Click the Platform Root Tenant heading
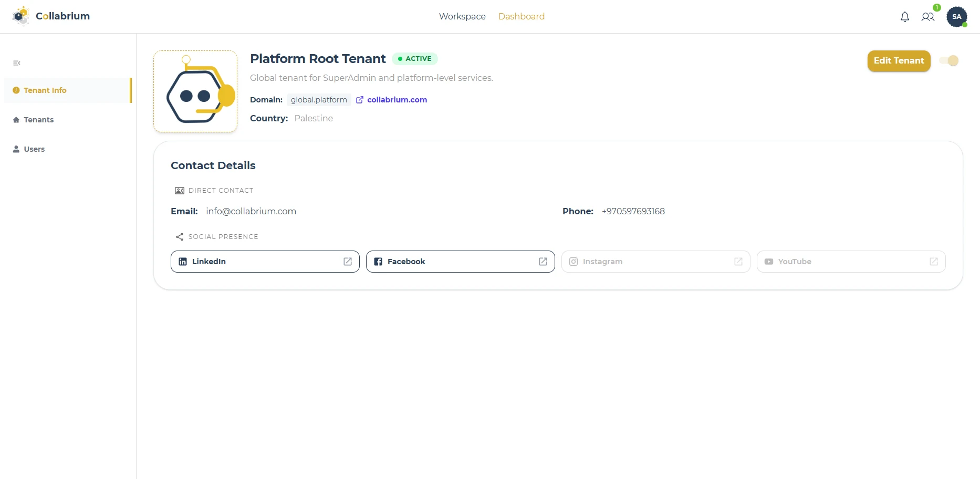The height and width of the screenshot is (479, 980). pyautogui.click(x=318, y=59)
